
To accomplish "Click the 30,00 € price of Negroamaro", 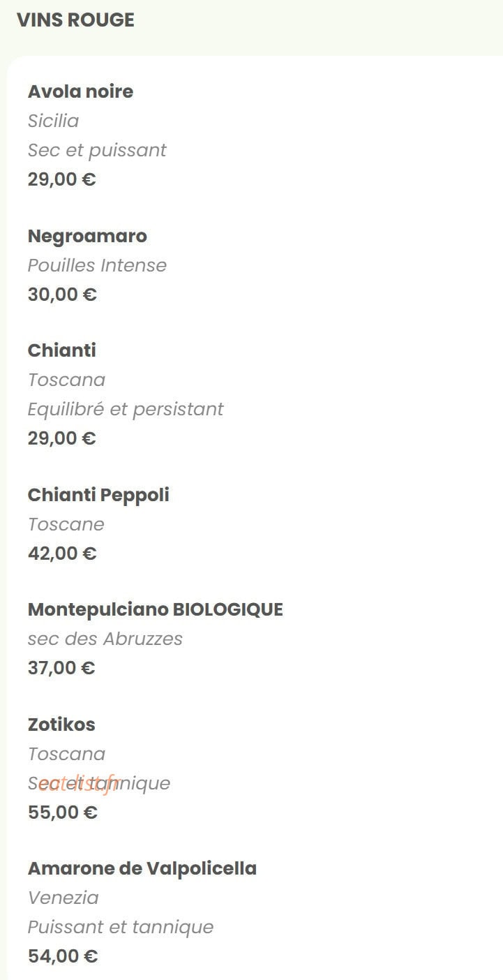I will (x=62, y=295).
